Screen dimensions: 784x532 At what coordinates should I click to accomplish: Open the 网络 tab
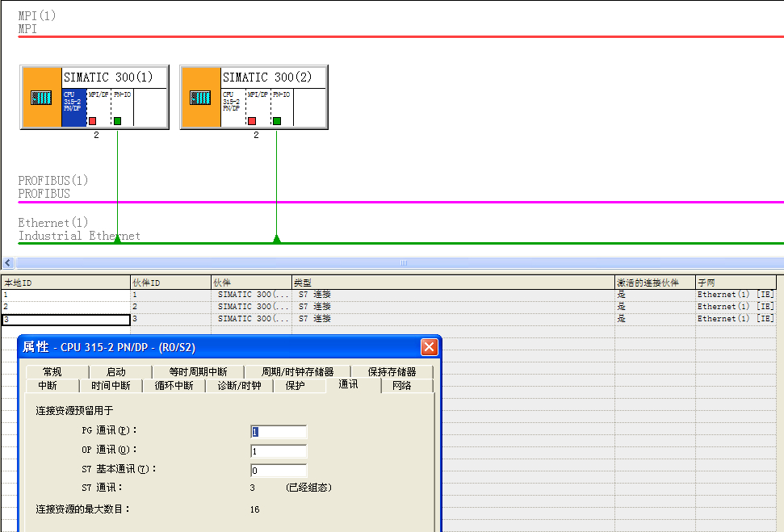point(401,386)
